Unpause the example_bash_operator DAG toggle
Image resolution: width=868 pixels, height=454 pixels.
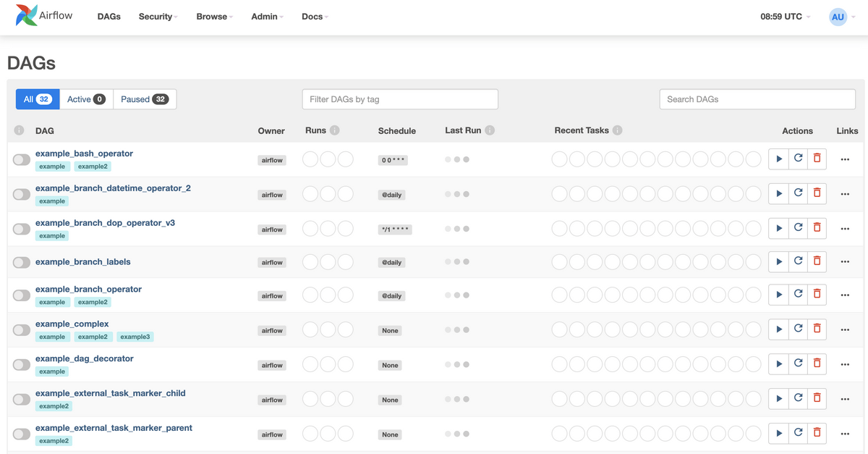(x=22, y=160)
